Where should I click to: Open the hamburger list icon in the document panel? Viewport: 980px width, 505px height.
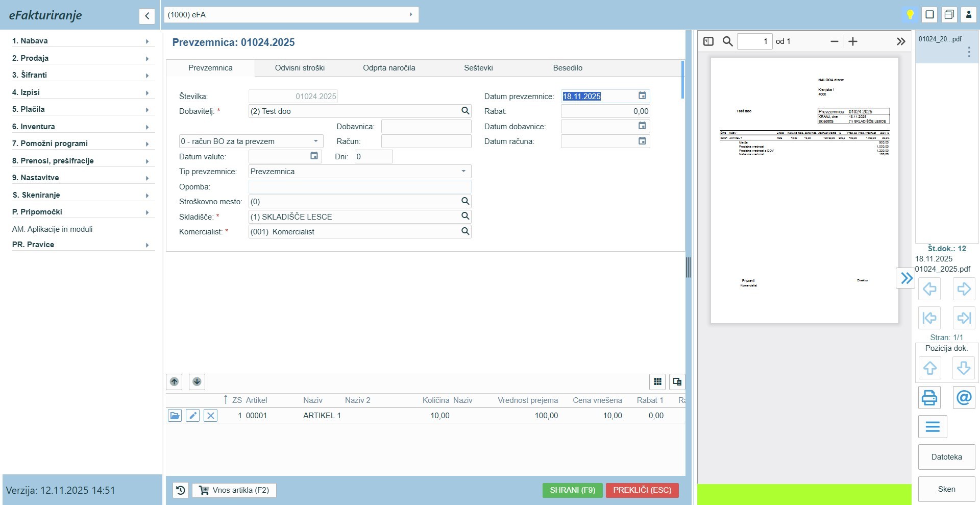click(933, 427)
